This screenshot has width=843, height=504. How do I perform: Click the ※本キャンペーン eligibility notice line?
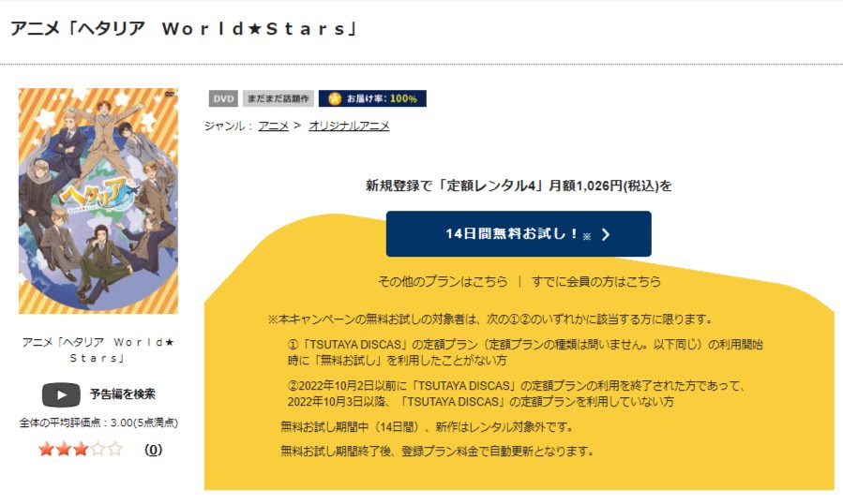click(x=489, y=319)
